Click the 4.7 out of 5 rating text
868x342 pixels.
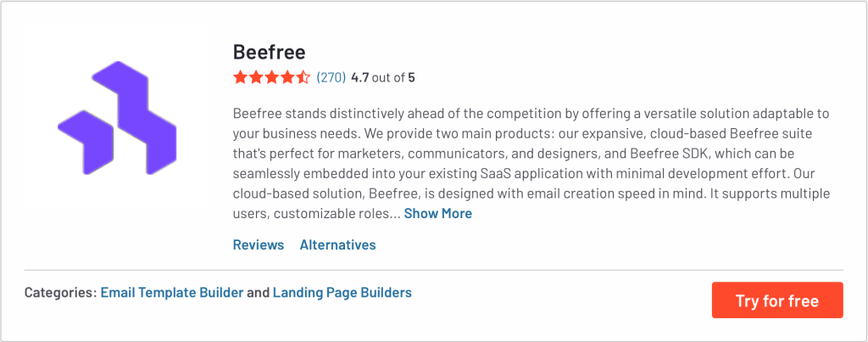tap(382, 77)
